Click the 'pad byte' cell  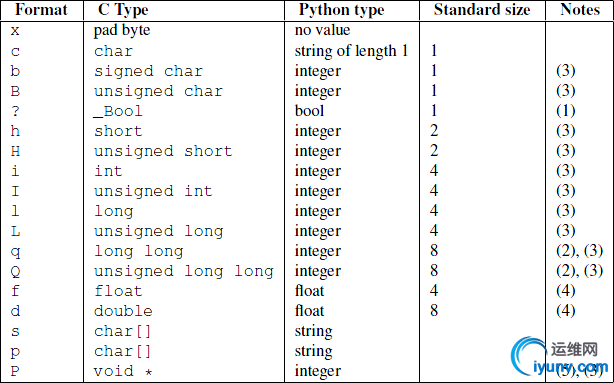[122, 31]
